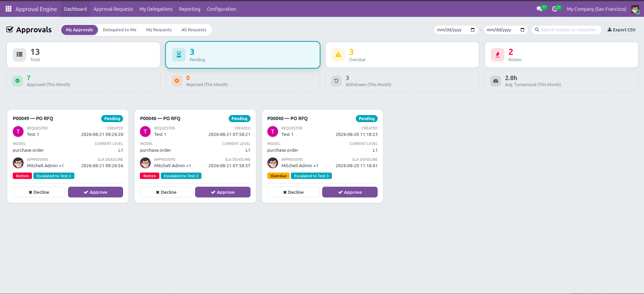
Task: Click the Rejected orange cross icon
Action: (177, 81)
